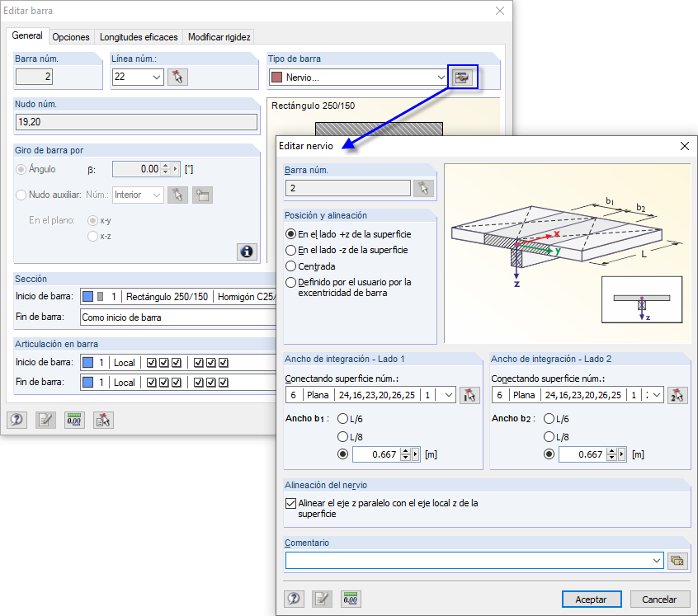Image resolution: width=698 pixels, height=616 pixels.
Task: Open the comment library button
Action: click(677, 561)
